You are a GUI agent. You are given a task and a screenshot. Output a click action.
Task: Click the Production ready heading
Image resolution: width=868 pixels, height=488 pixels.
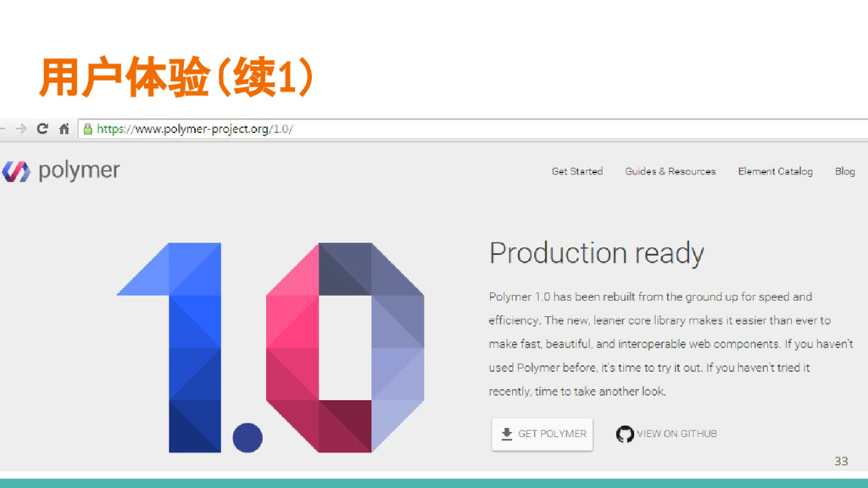tap(596, 253)
